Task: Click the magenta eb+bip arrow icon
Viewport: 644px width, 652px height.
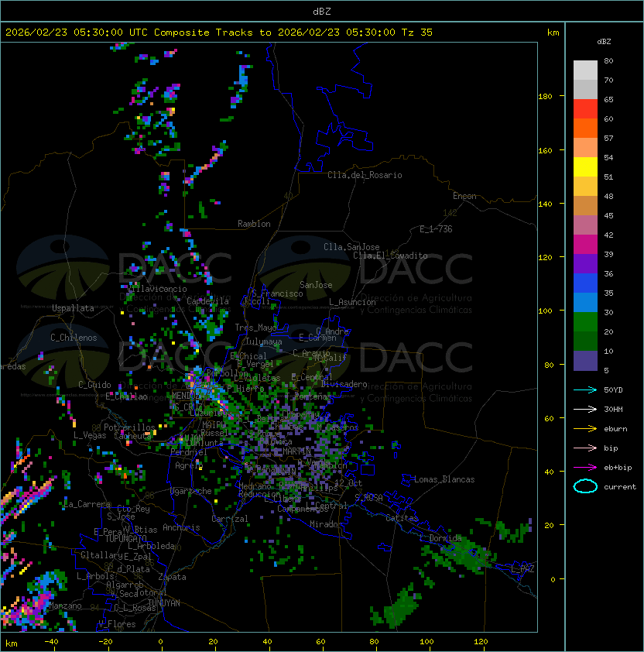Action: click(585, 468)
